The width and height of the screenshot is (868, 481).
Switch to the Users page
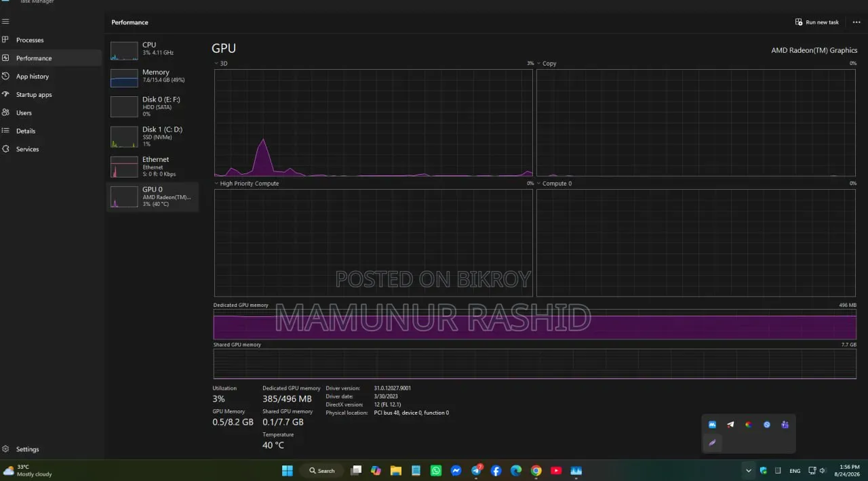pyautogui.click(x=51, y=112)
